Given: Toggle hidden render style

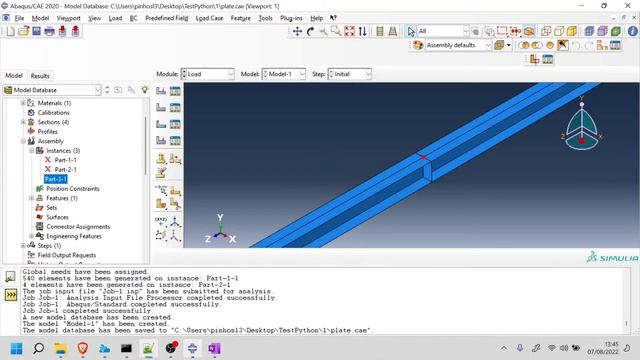Looking at the screenshot, I should [559, 31].
